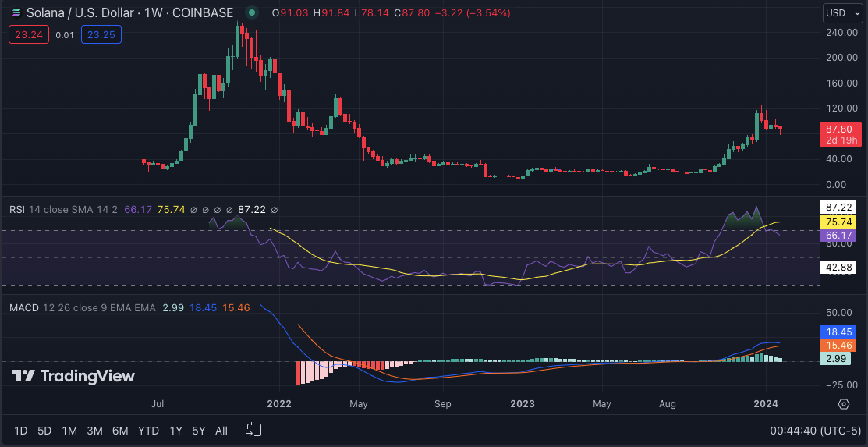Select the 1Y time range
Image resolution: width=868 pixels, height=447 pixels.
click(x=175, y=431)
